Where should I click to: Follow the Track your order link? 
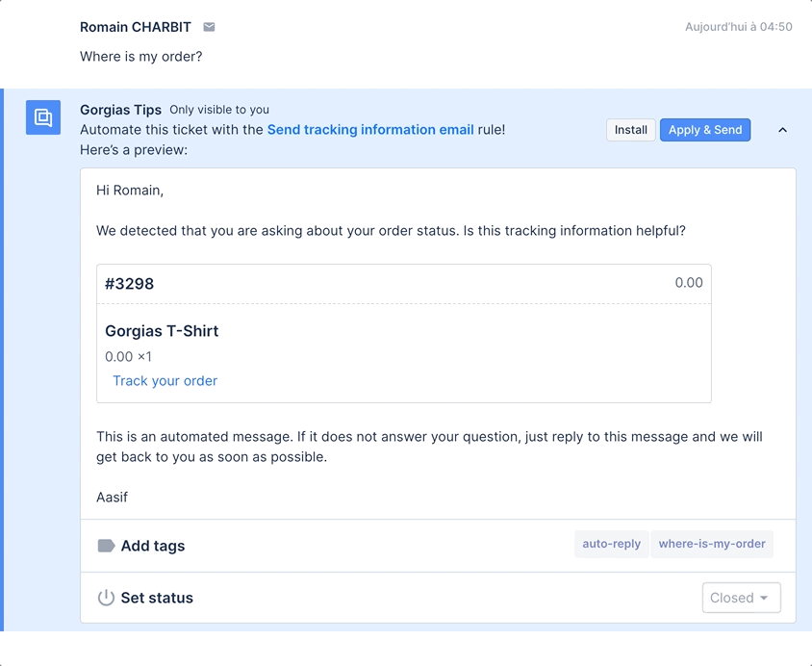165,381
